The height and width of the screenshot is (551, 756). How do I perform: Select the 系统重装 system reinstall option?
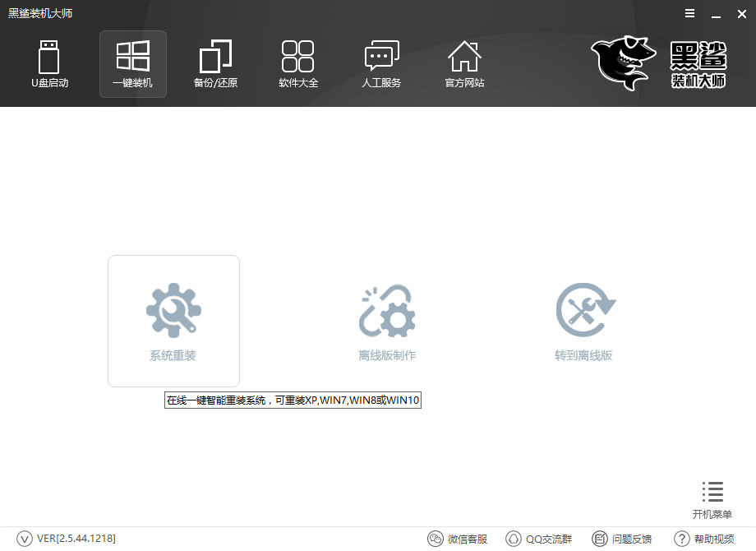[173, 321]
